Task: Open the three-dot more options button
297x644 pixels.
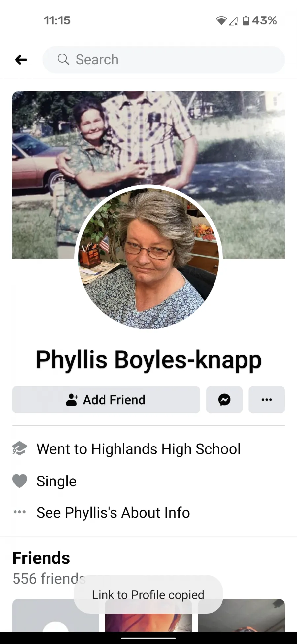Action: click(x=267, y=400)
